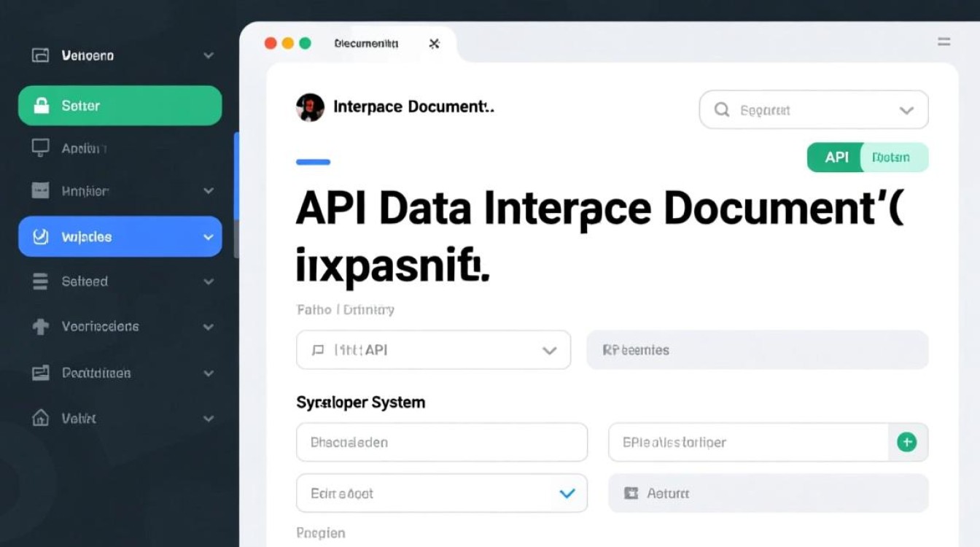Click the home icon at sidebar bottom
This screenshot has width=980, height=547.
click(41, 418)
